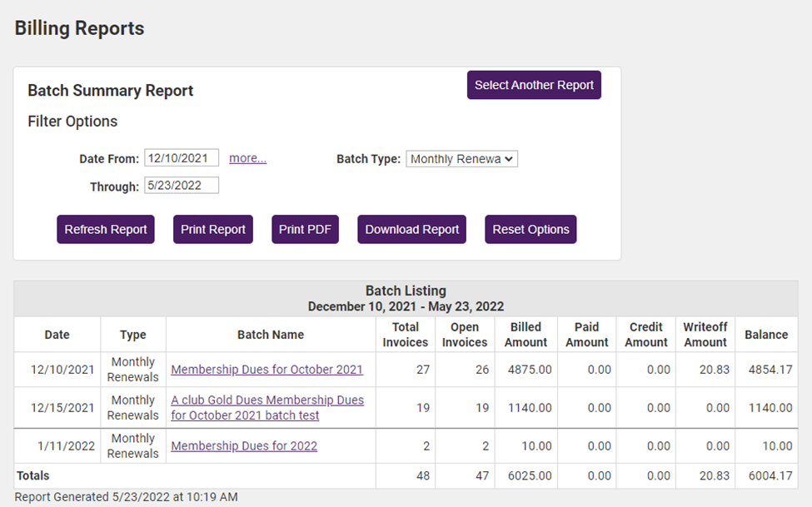Screen dimensions: 812x507
Task: Open the A club Gold Dues batch test link
Action: pos(267,407)
